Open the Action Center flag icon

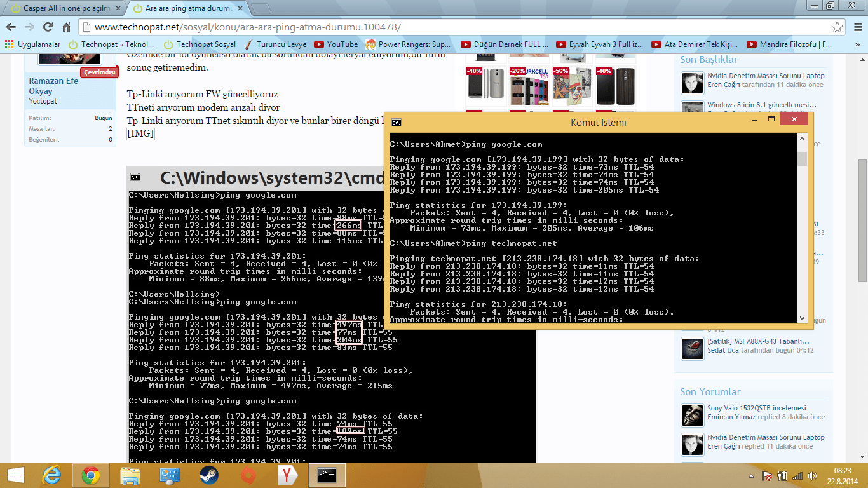[767, 475]
